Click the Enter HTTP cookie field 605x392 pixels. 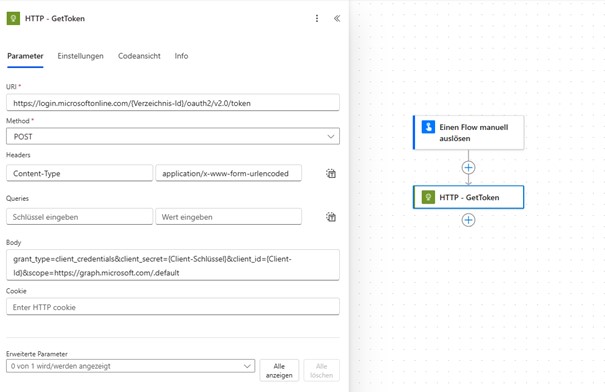pyautogui.click(x=173, y=307)
